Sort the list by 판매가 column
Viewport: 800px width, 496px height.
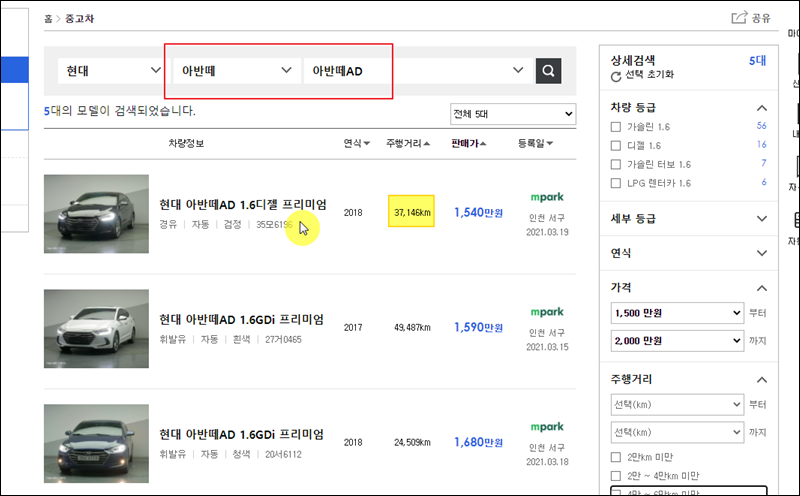point(468,143)
